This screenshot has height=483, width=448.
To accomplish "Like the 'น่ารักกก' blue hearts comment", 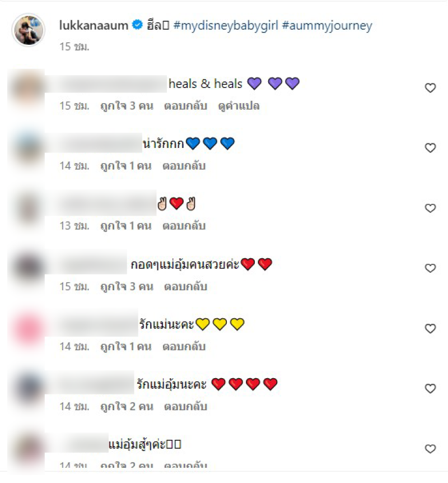I will click(x=430, y=148).
